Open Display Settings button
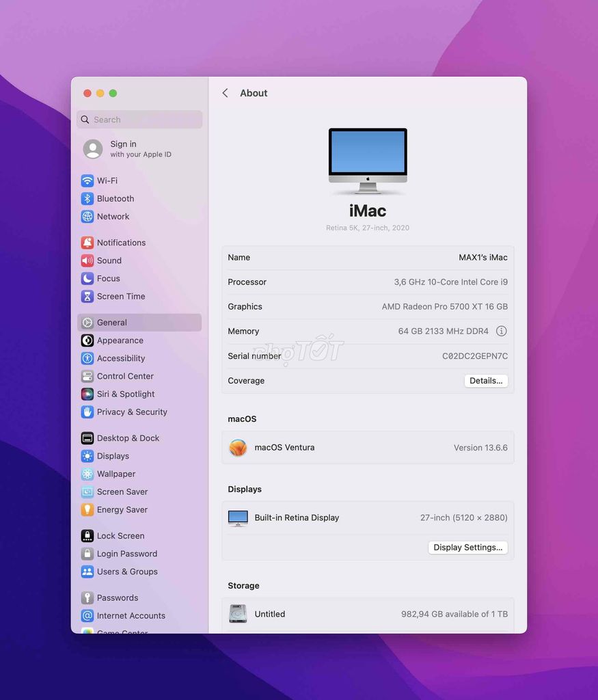The width and height of the screenshot is (598, 700). pos(467,548)
